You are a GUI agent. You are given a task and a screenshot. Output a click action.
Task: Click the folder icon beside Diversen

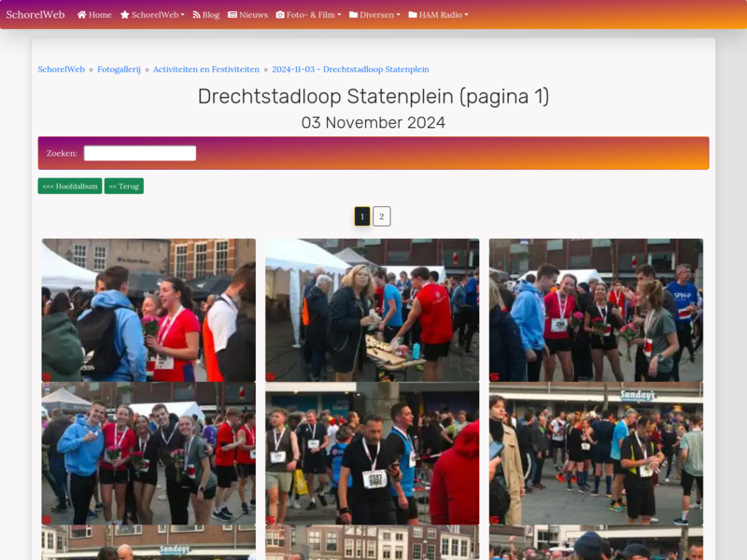[x=354, y=15]
